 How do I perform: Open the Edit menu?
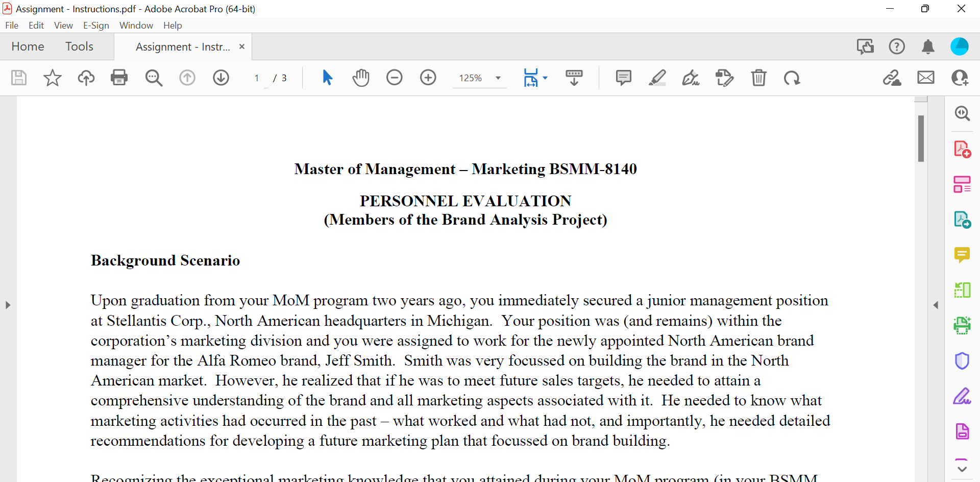[x=36, y=26]
